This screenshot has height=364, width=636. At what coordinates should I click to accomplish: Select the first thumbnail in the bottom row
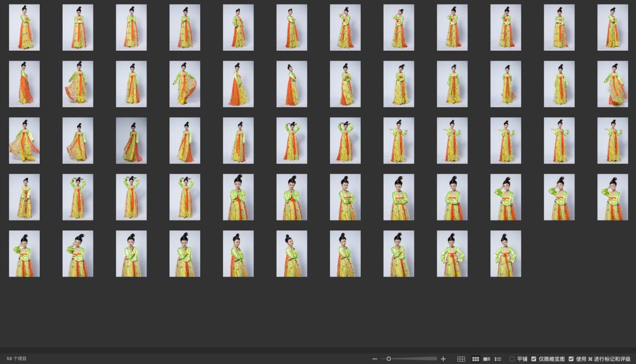coord(24,254)
